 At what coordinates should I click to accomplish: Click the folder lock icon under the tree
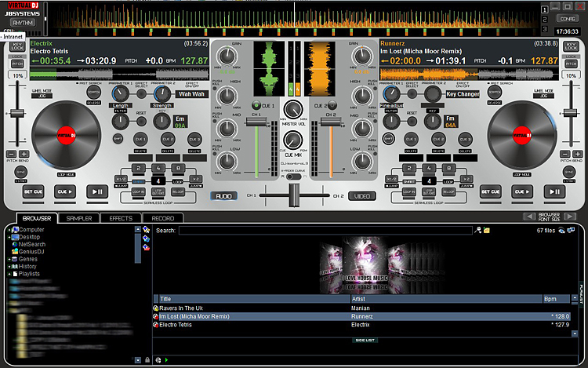point(147,360)
